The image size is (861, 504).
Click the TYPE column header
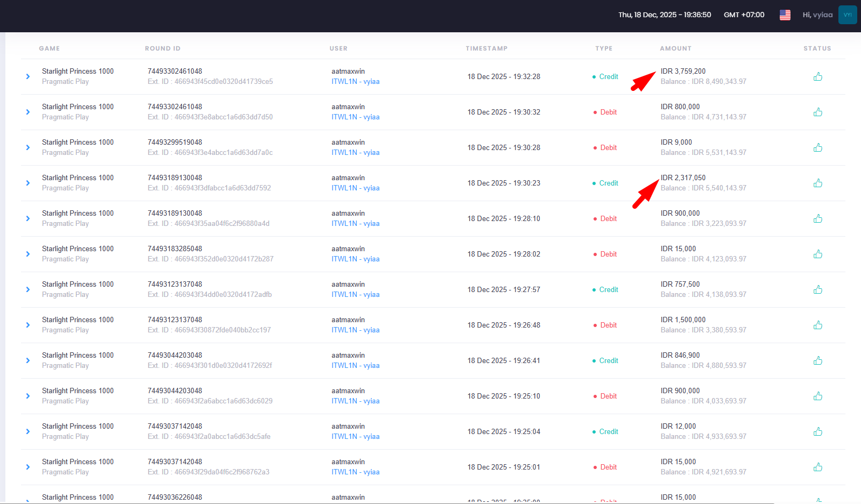click(604, 48)
